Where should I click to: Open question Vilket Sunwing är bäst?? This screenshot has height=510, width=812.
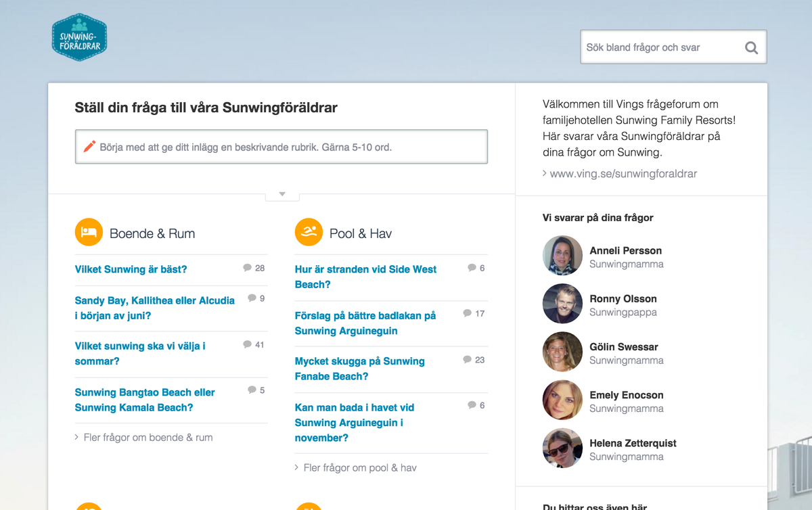131,269
